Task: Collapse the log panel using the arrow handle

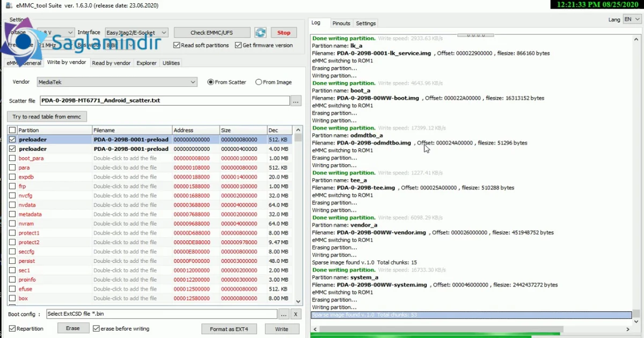Action: point(475,35)
